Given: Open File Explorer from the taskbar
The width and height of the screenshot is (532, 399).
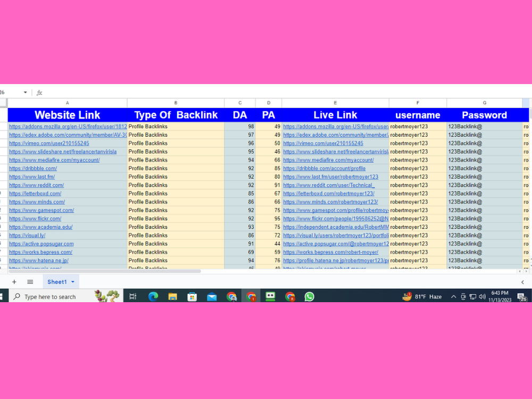Looking at the screenshot, I should 173,296.
